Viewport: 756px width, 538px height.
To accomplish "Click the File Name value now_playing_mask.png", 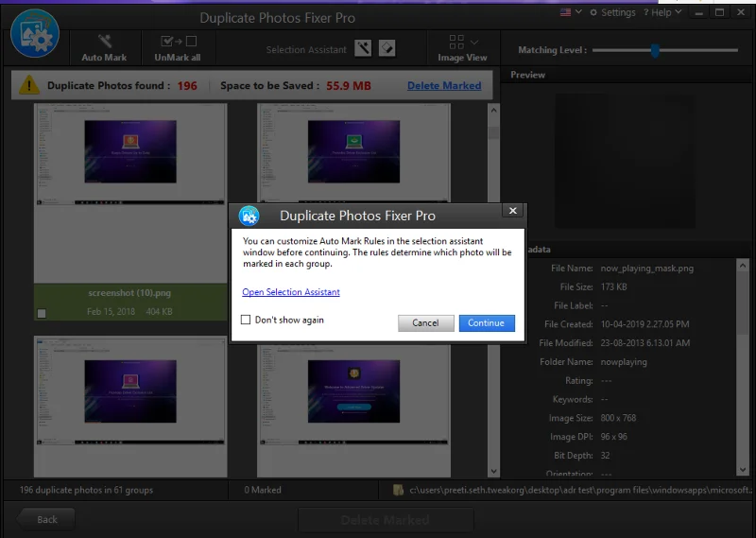I will click(x=647, y=269).
